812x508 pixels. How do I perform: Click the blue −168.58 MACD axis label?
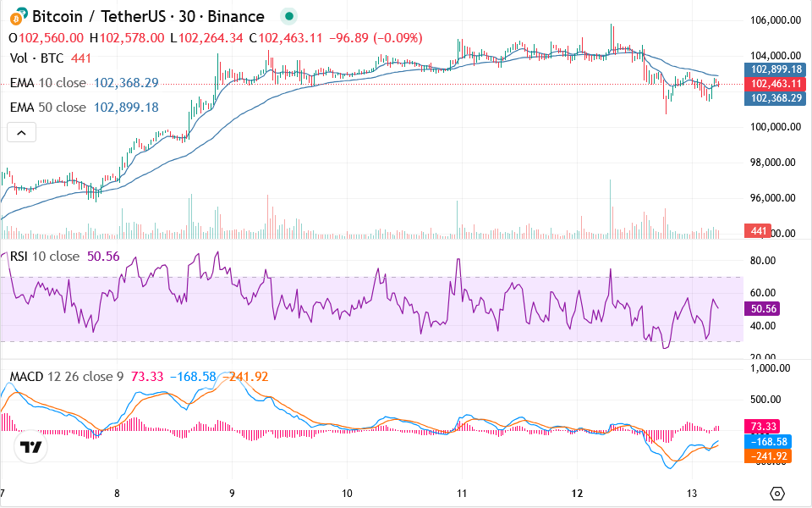point(767,442)
